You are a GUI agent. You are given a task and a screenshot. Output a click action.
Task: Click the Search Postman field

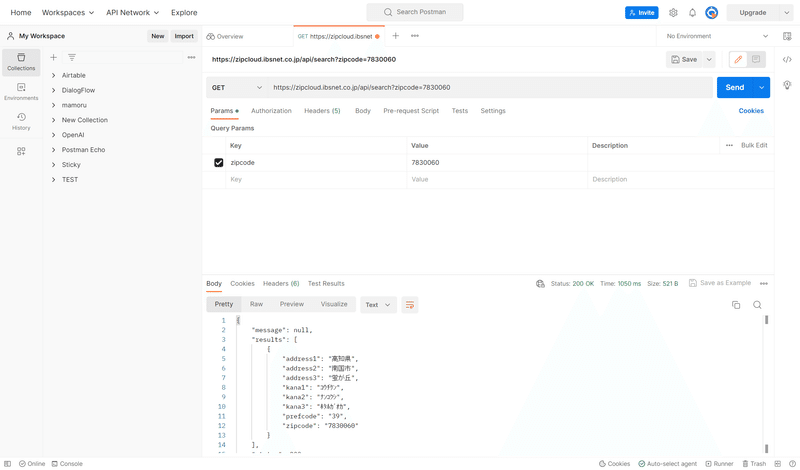tap(415, 12)
